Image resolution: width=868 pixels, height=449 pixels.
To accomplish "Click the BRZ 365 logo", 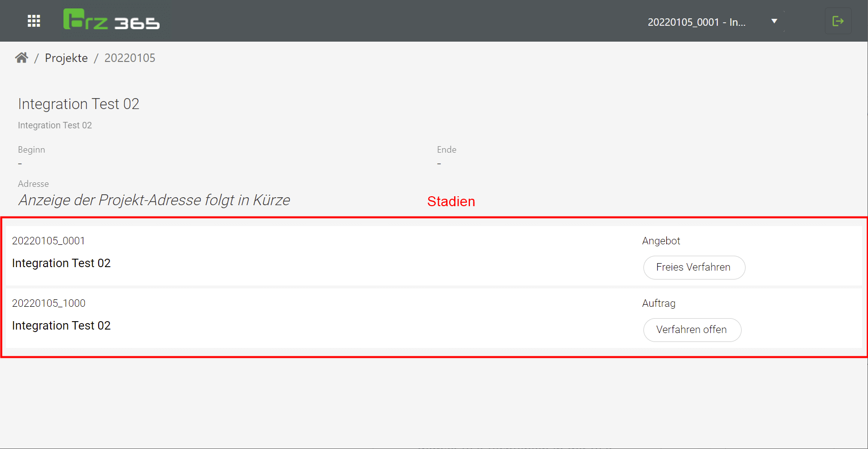I will [x=112, y=20].
